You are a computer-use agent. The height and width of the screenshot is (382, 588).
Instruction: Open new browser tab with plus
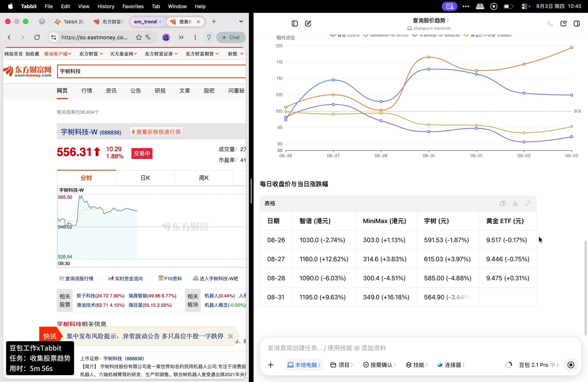pos(214,21)
